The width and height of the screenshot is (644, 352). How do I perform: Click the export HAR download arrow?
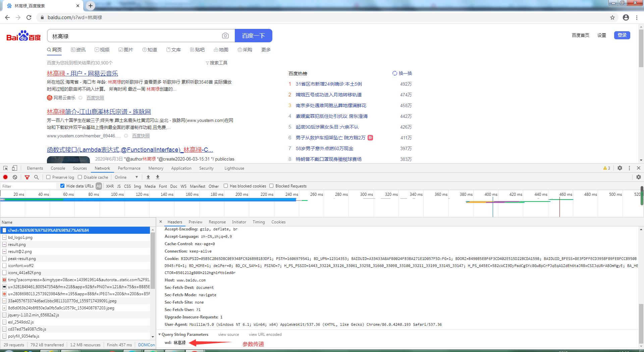(x=158, y=177)
